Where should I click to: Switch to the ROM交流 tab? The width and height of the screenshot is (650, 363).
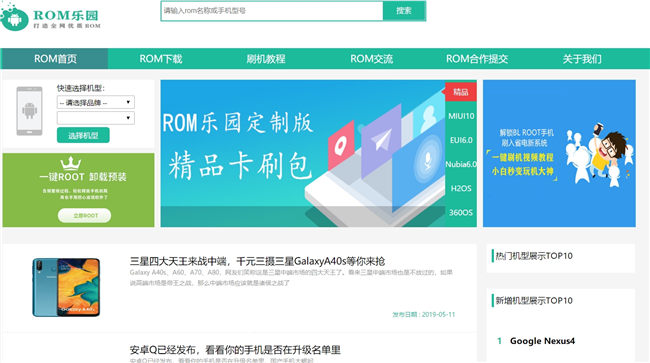coord(371,58)
